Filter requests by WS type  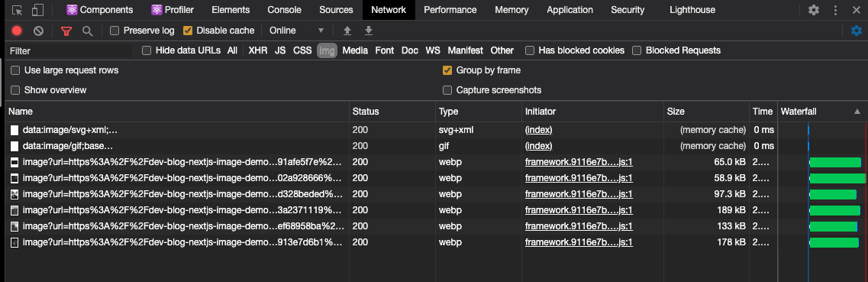433,50
